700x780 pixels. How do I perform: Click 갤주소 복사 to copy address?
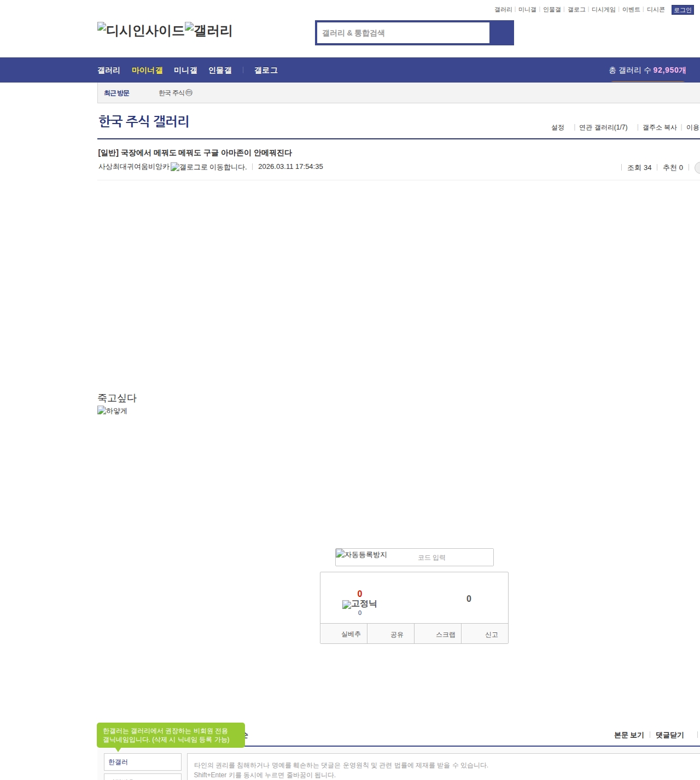coord(660,127)
